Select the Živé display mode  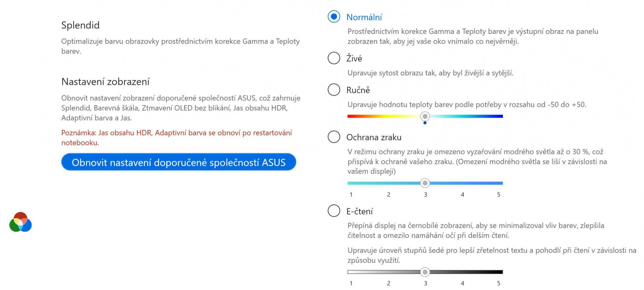tap(334, 58)
